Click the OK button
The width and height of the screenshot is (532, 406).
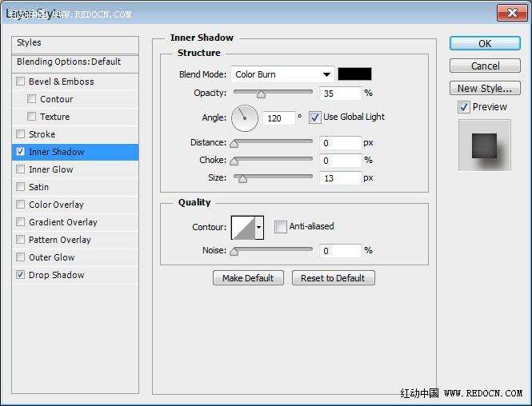click(485, 43)
